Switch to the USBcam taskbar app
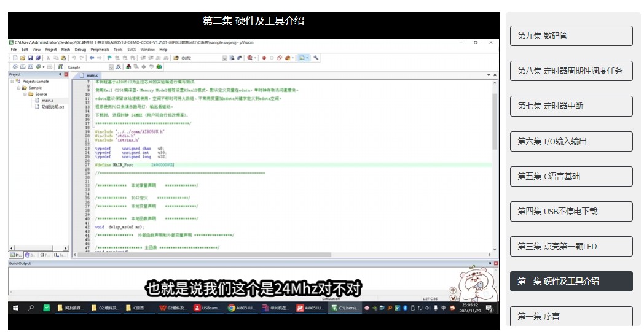 pos(208,308)
